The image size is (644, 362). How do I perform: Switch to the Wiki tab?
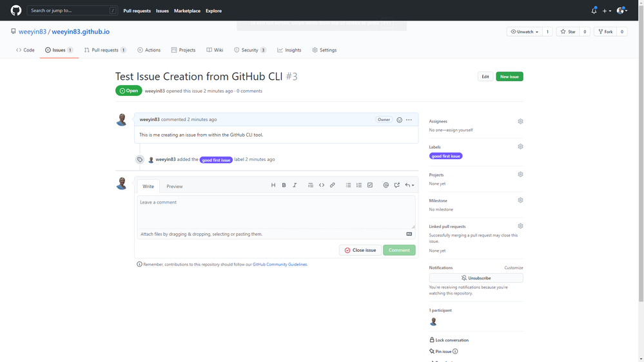click(215, 50)
